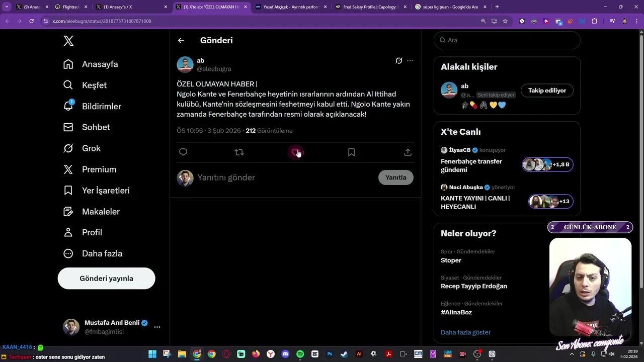Go to Profil page
Image resolution: width=644 pixels, height=362 pixels.
[83, 232]
